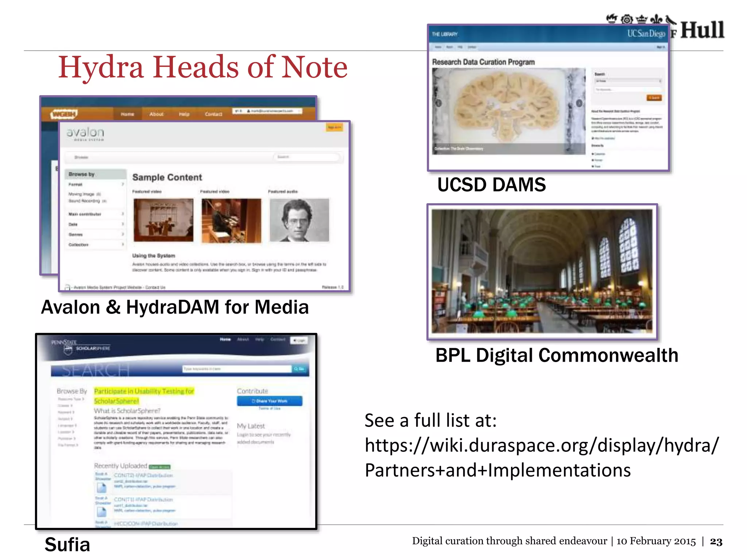
Task: Select About in the ScholarSphere top menu
Action: click(x=243, y=339)
